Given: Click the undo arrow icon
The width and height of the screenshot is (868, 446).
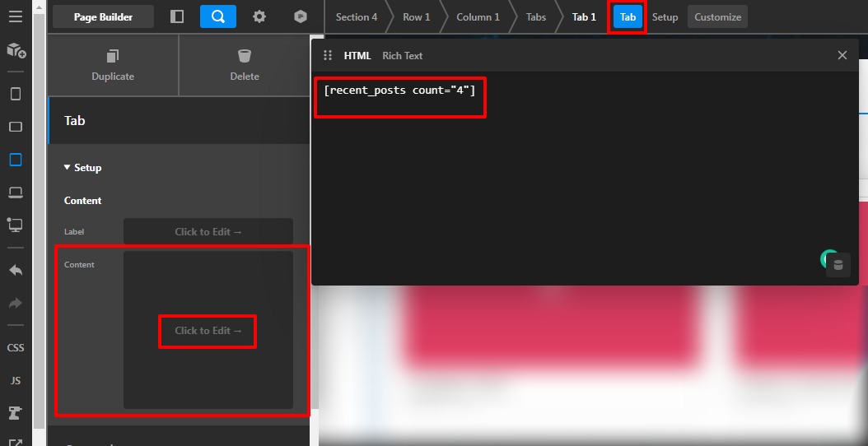Looking at the screenshot, I should tap(16, 270).
